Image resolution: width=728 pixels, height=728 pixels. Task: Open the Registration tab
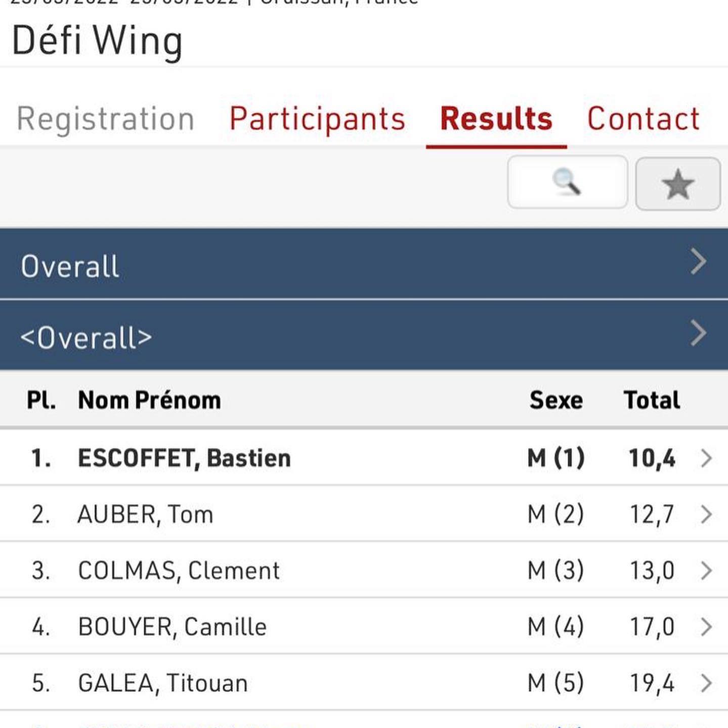(106, 119)
